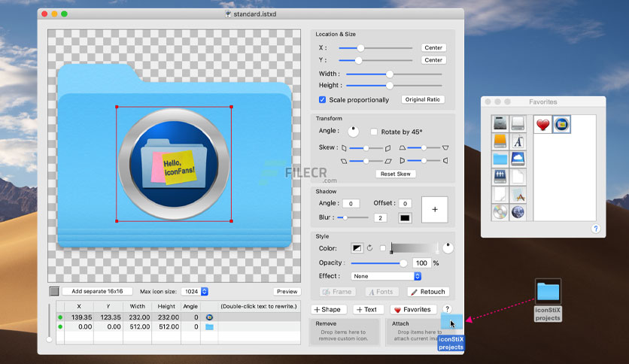Click the folder thumbnail in the second table row
Screen dimensions: 629x364
(209, 327)
